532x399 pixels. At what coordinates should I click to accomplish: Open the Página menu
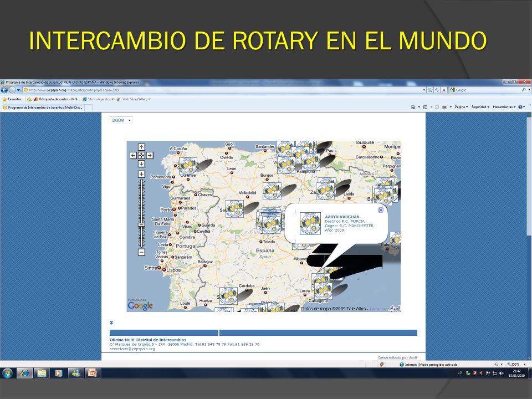[x=461, y=107]
